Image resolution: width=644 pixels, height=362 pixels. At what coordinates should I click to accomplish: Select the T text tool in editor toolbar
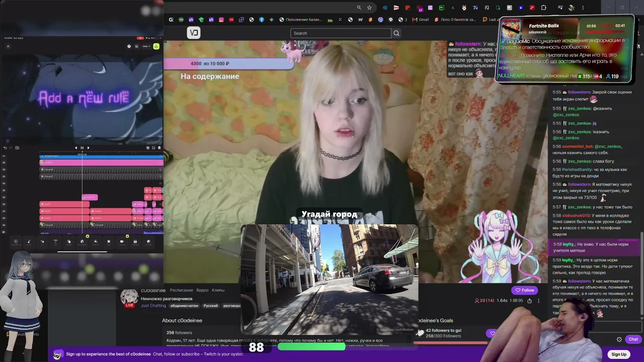coord(55,242)
